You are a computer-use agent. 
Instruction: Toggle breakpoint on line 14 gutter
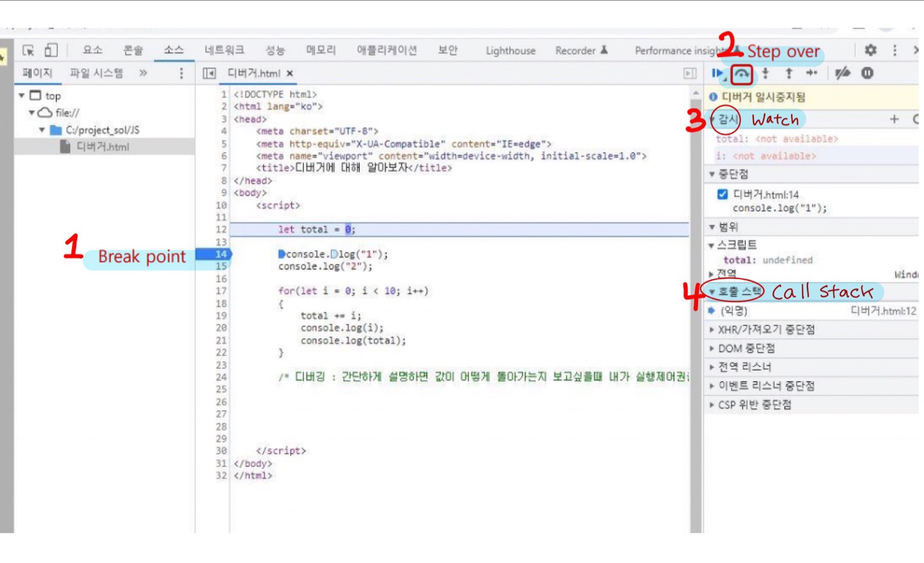(x=220, y=254)
